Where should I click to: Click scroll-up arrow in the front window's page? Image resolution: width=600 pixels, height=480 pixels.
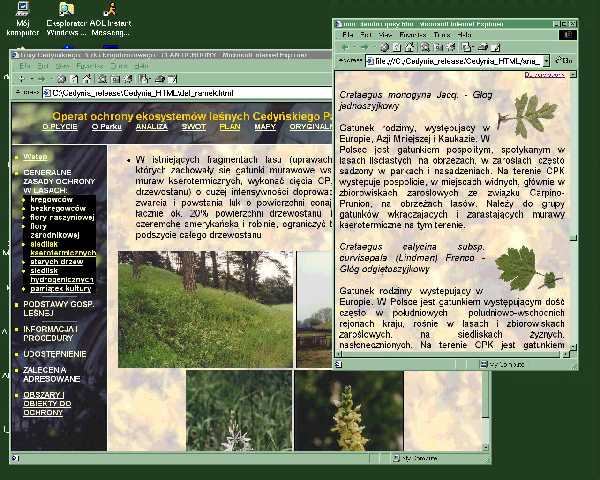pyautogui.click(x=573, y=75)
